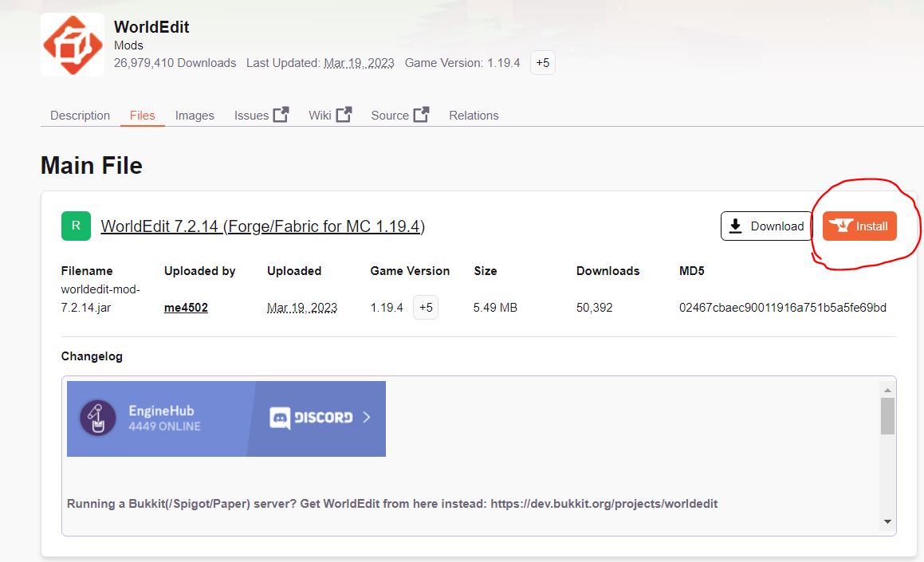Switch to the Images tab
Viewport: 924px width, 562px height.
click(x=195, y=116)
